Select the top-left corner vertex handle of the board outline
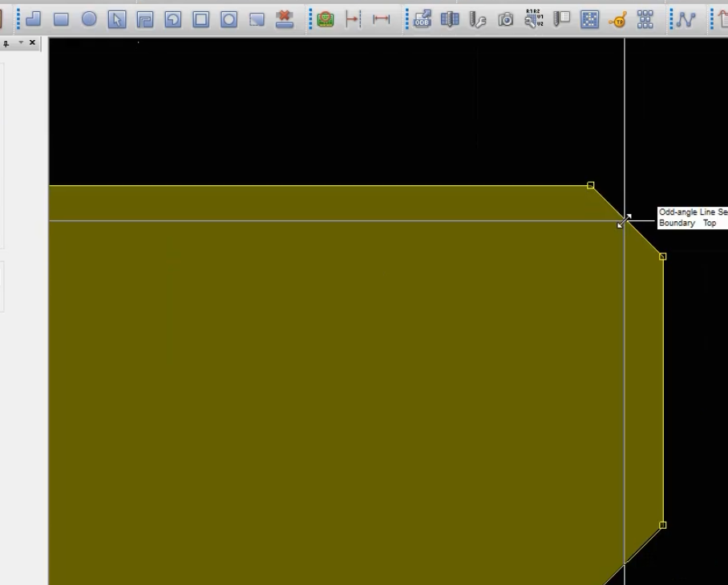The image size is (728, 585). pyautogui.click(x=591, y=186)
